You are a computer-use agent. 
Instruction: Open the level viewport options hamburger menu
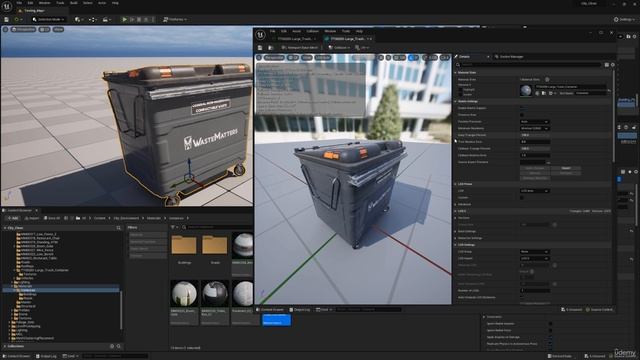point(5,29)
